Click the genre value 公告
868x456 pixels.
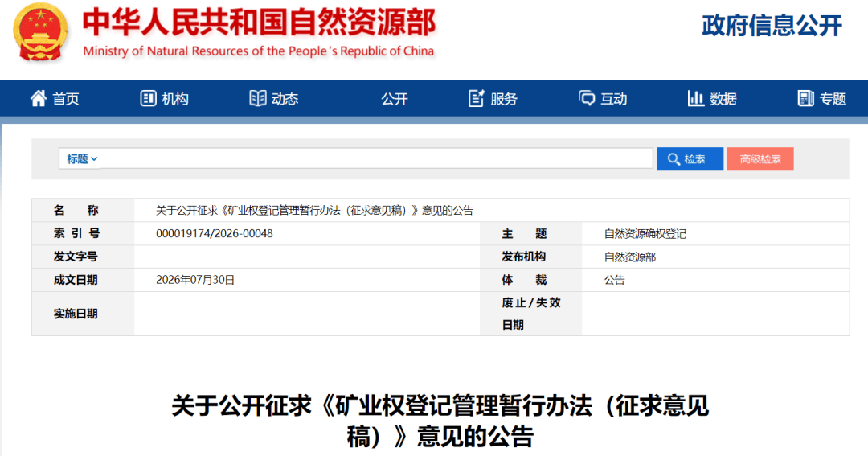tap(614, 280)
